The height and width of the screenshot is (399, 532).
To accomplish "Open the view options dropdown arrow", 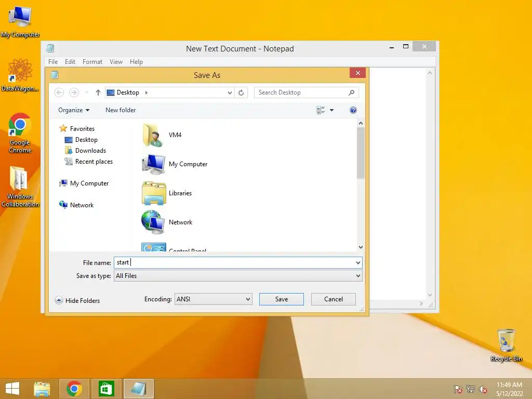I will click(332, 110).
